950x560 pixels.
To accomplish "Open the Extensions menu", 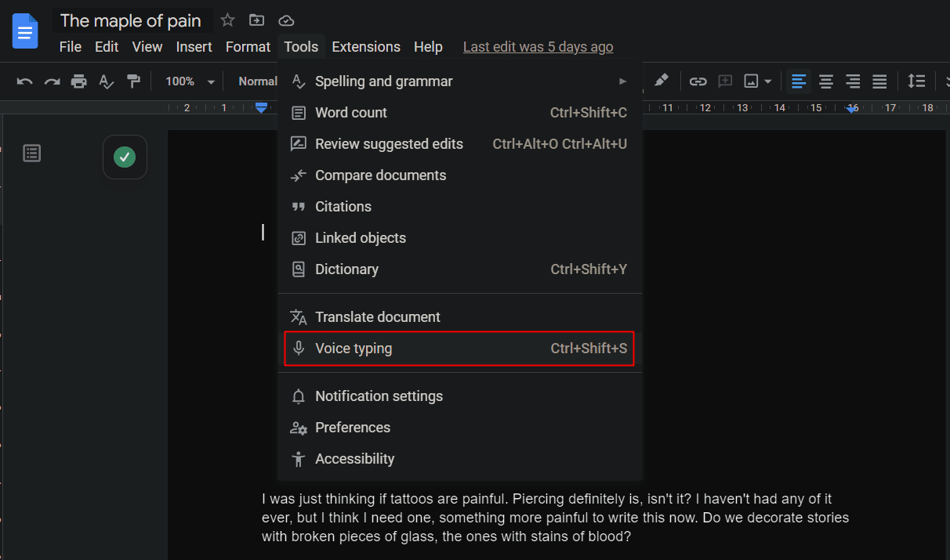I will (366, 47).
